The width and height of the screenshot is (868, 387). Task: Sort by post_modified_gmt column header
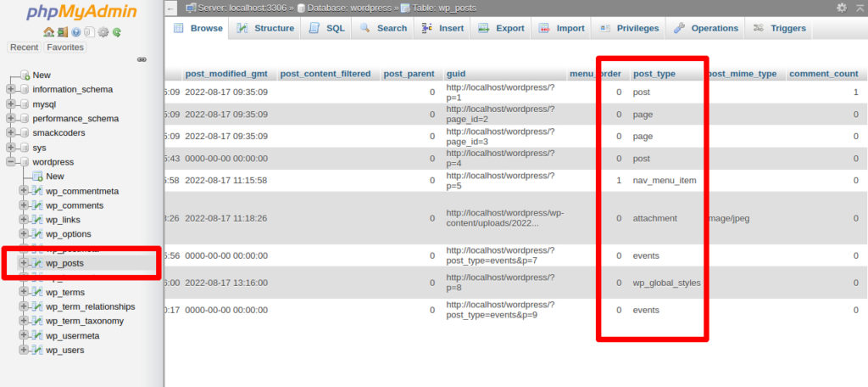click(x=226, y=74)
